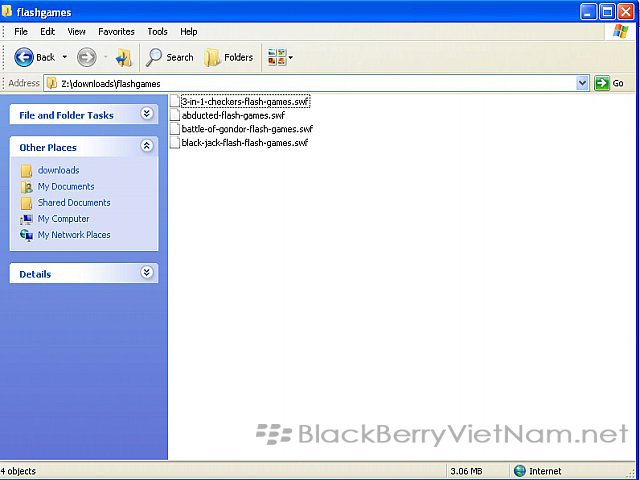Click the Forward navigation arrow icon
The image size is (640, 480).
click(x=87, y=57)
